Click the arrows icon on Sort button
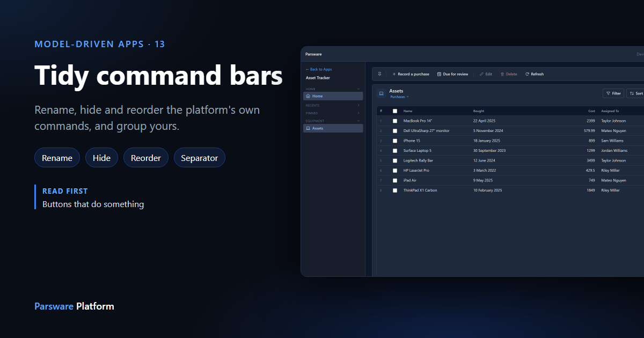The height and width of the screenshot is (338, 644). [x=632, y=93]
